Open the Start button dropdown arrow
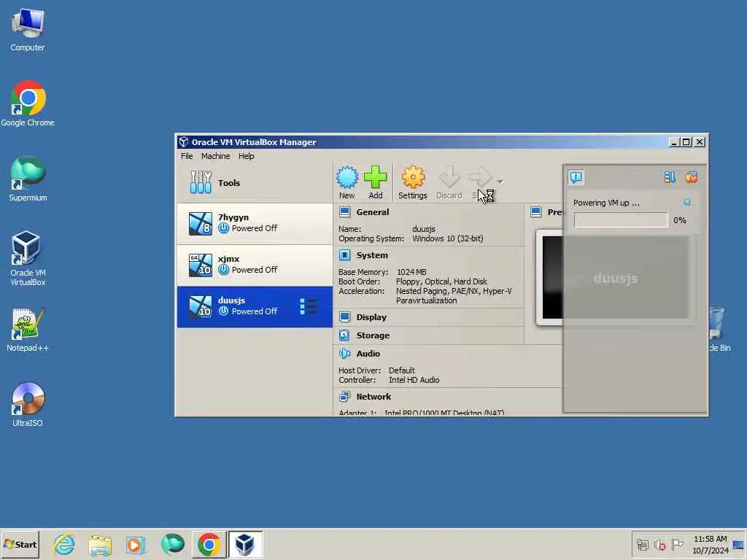The width and height of the screenshot is (747, 560). [x=500, y=182]
